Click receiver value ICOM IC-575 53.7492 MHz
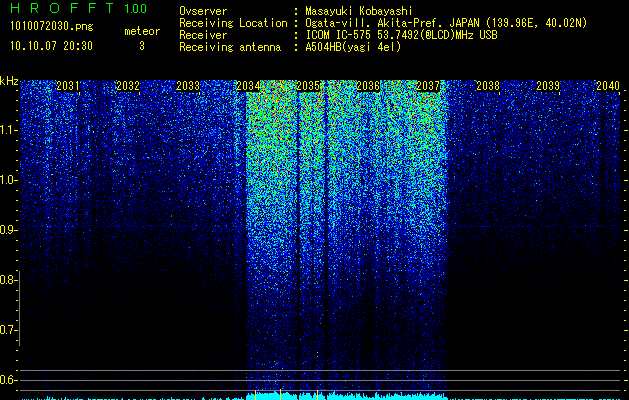 coord(401,35)
